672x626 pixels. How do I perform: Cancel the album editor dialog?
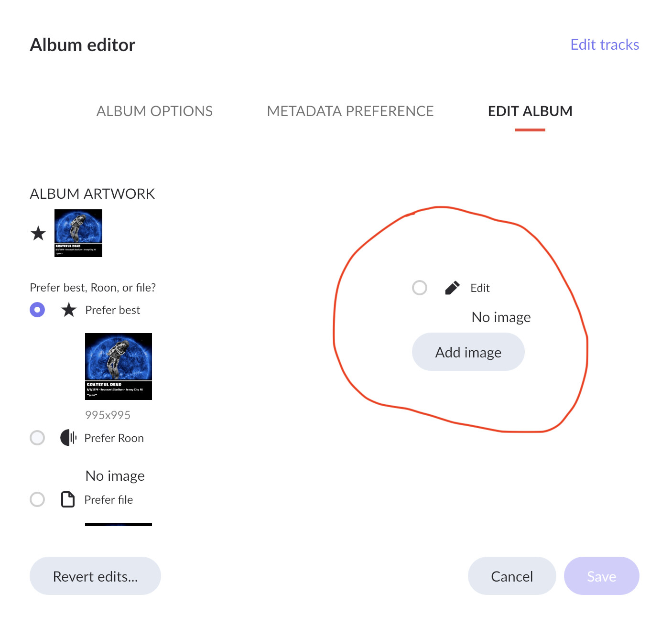click(x=511, y=576)
